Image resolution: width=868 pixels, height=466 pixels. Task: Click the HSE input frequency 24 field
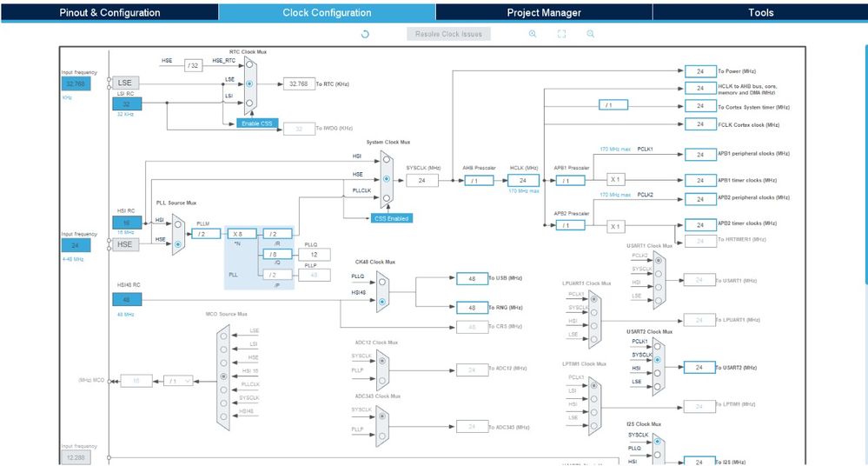[x=76, y=245]
